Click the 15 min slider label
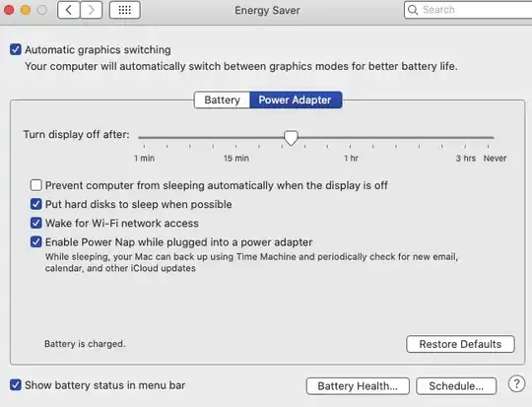Image resolution: width=532 pixels, height=407 pixels. click(x=236, y=159)
